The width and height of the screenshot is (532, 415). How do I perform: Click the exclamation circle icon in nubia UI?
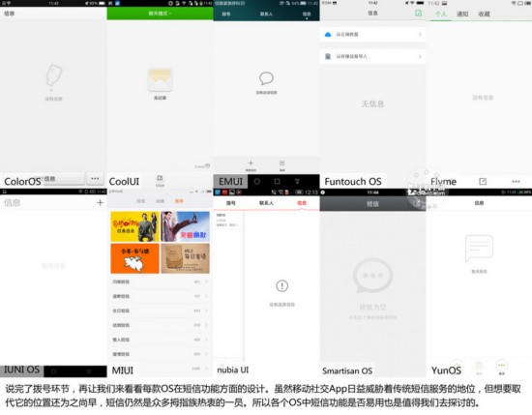281,285
